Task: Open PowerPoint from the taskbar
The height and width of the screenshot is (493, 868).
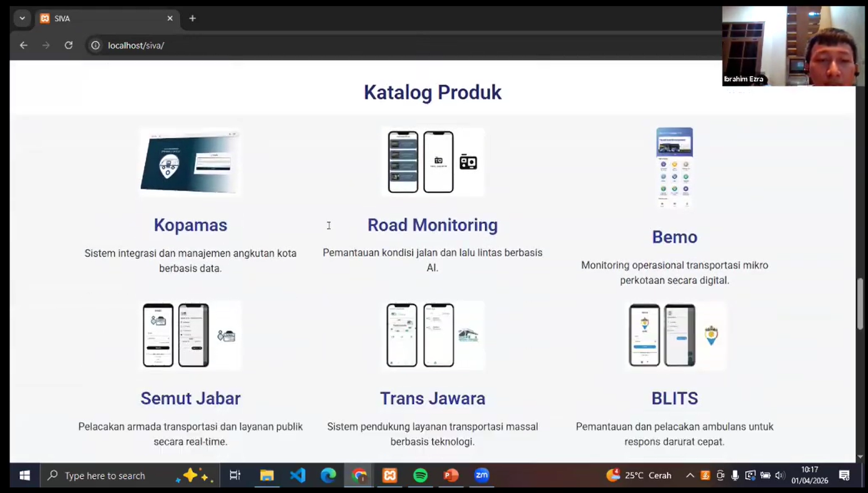Action: tap(451, 475)
